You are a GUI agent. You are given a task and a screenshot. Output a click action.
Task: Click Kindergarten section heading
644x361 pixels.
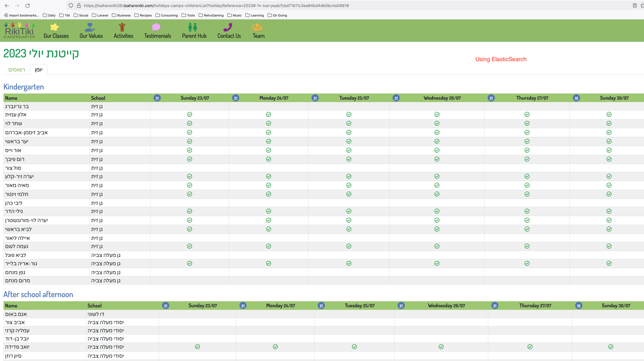(24, 87)
